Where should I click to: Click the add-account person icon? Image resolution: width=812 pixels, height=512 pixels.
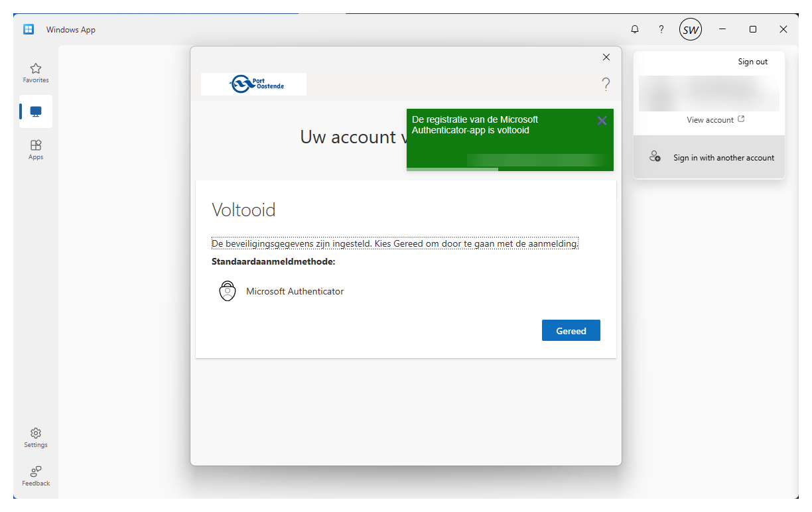[655, 157]
